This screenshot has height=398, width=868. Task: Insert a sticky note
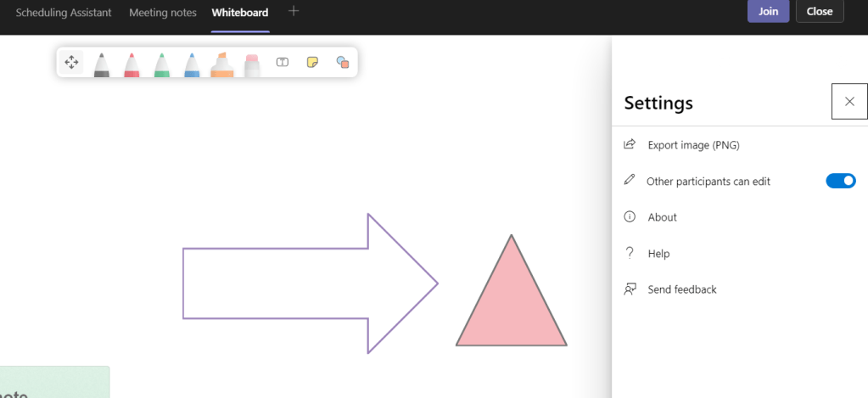tap(312, 62)
